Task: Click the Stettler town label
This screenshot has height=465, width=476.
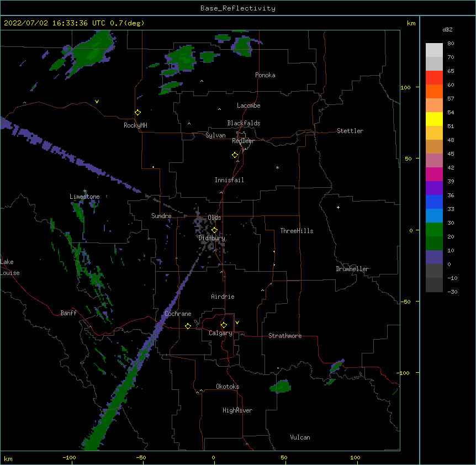Action: click(350, 131)
